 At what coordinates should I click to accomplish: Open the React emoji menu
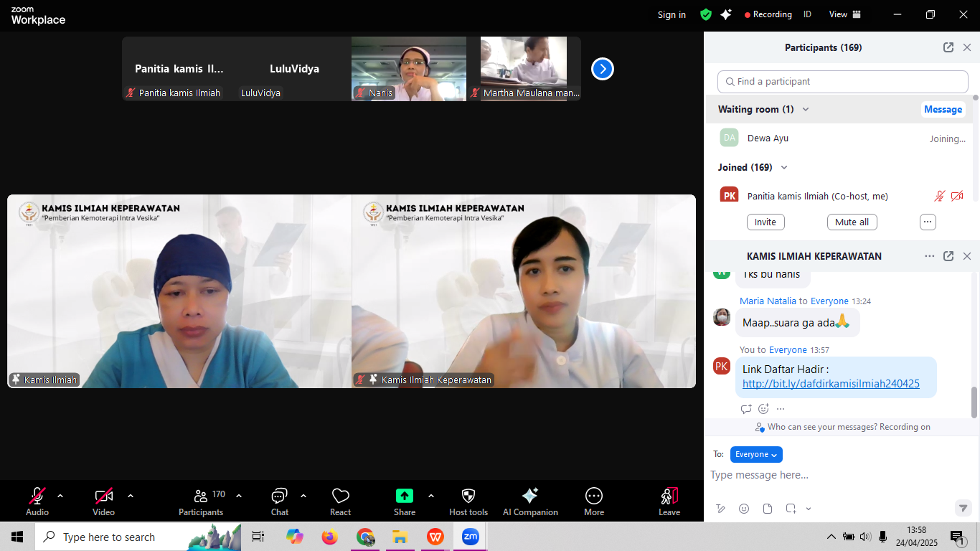pyautogui.click(x=340, y=496)
